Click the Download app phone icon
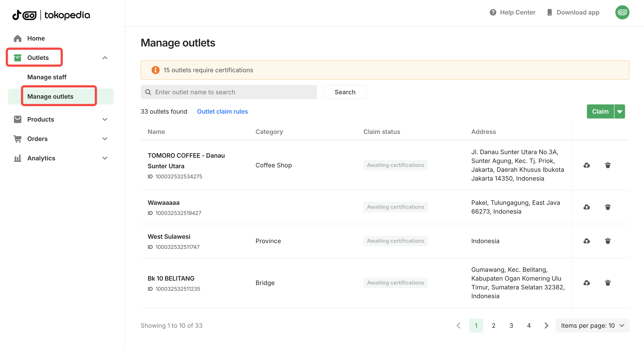The height and width of the screenshot is (348, 644). click(x=549, y=12)
